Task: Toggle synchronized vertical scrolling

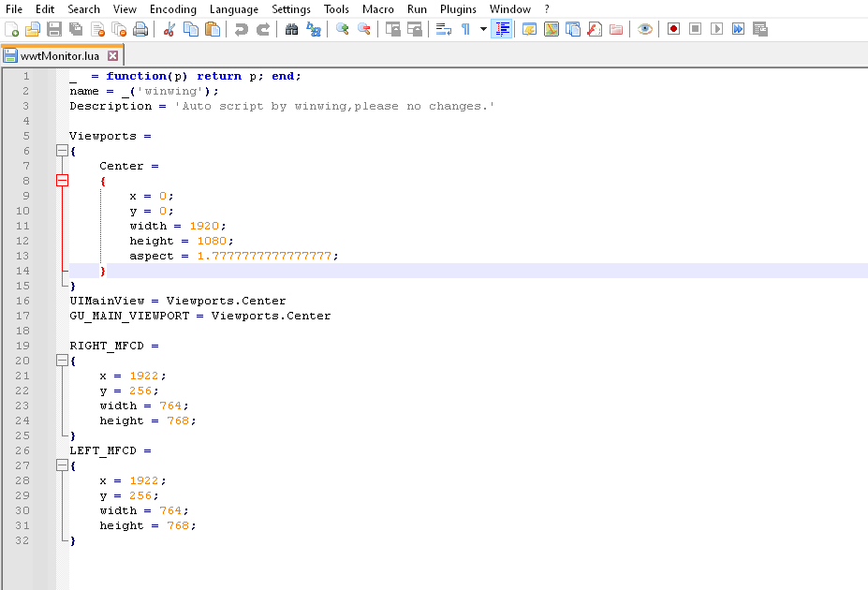Action: [392, 29]
